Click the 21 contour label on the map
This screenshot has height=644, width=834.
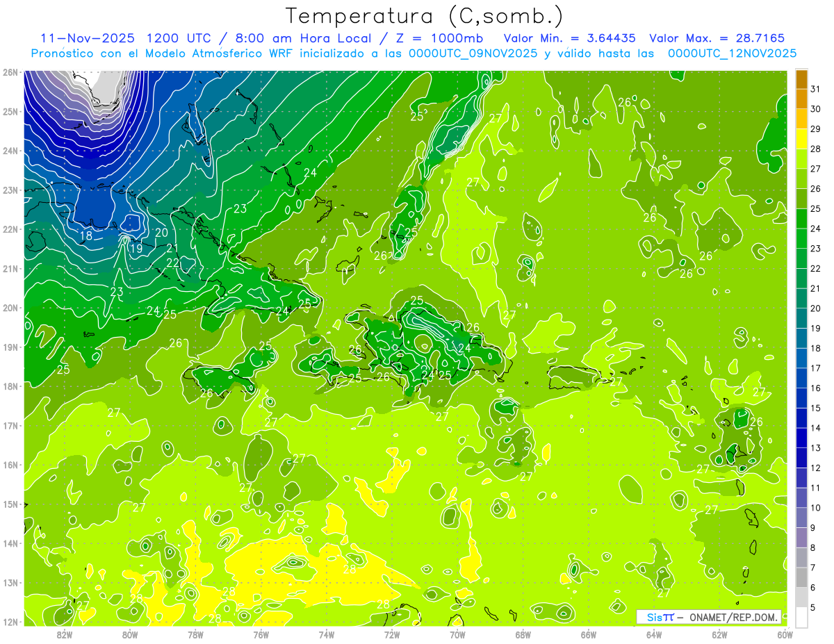tap(173, 248)
